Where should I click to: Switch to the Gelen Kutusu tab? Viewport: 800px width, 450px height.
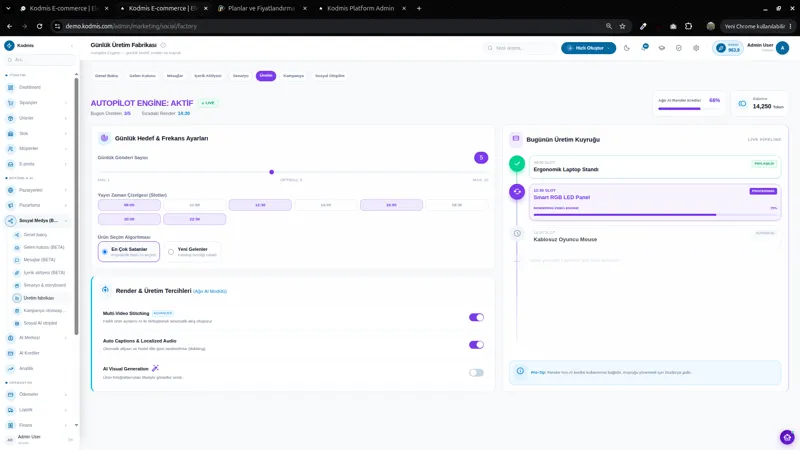tap(142, 76)
